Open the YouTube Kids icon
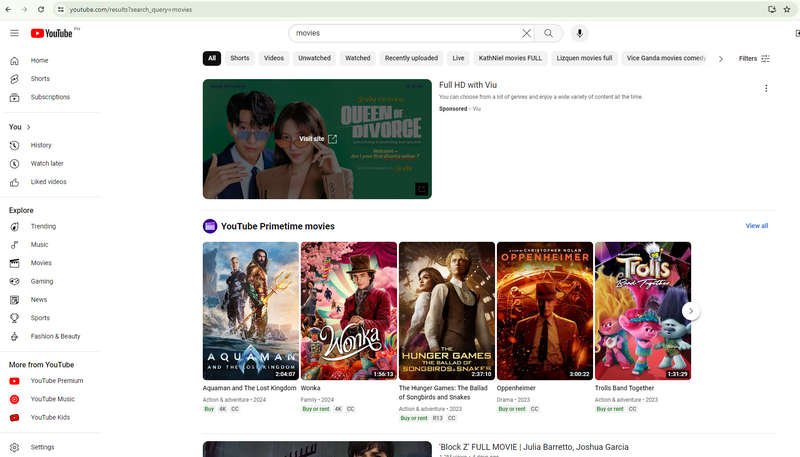 click(x=14, y=418)
